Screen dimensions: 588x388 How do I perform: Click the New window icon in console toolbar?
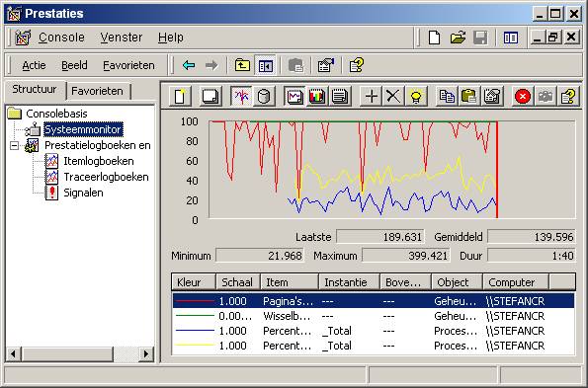[x=510, y=38]
